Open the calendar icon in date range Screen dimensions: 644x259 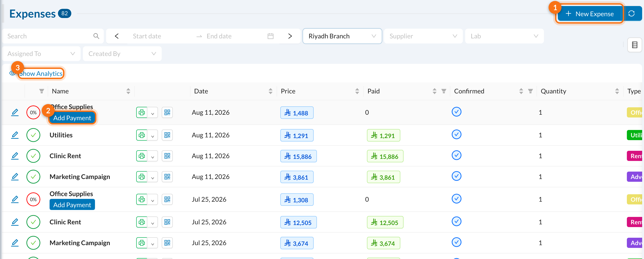pyautogui.click(x=271, y=36)
